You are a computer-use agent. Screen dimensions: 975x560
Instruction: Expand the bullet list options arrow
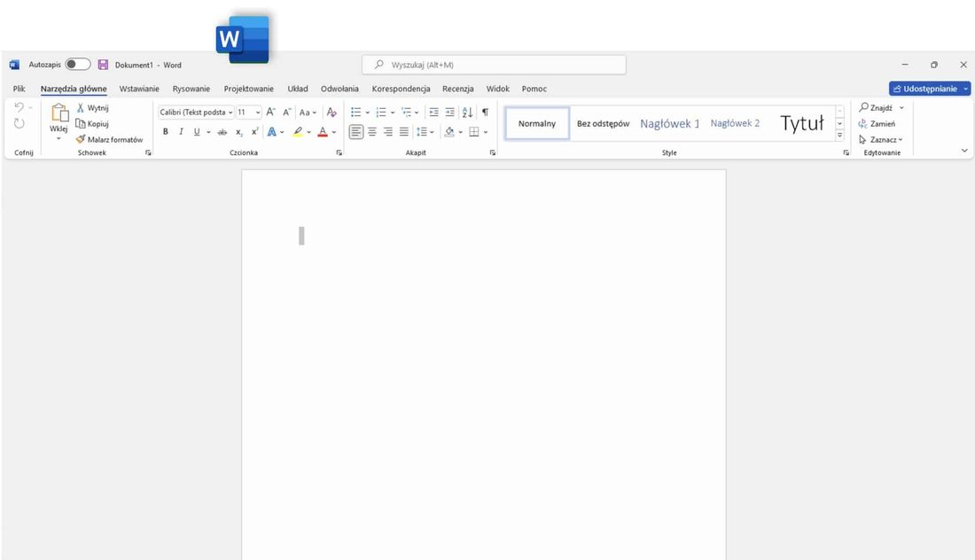(366, 112)
